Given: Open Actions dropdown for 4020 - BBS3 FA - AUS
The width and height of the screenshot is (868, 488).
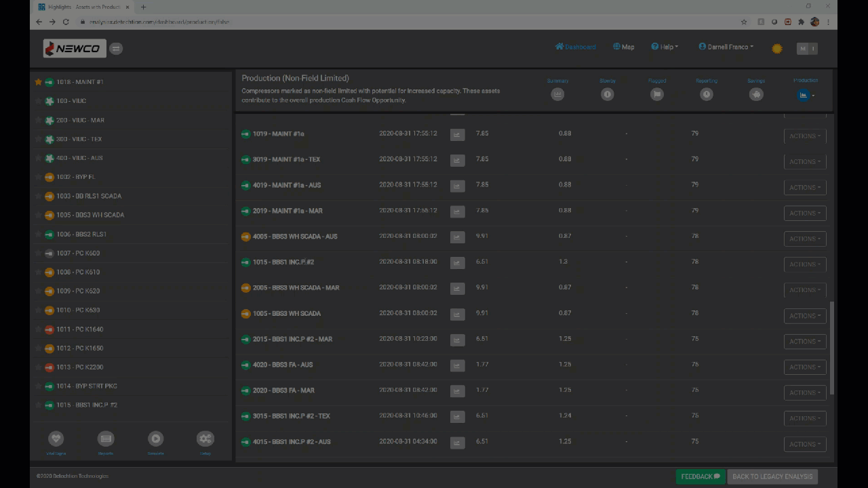Looking at the screenshot, I should (805, 367).
